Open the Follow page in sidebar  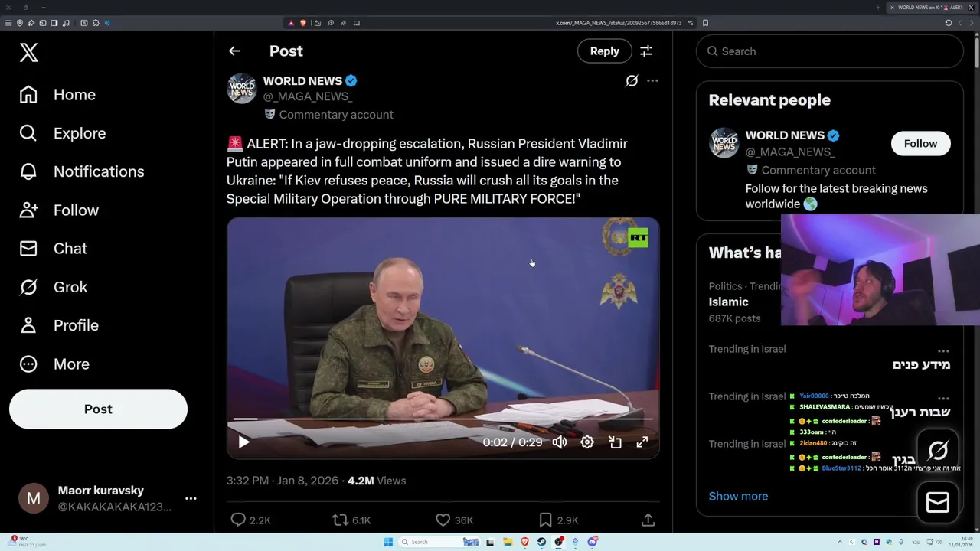(59, 210)
